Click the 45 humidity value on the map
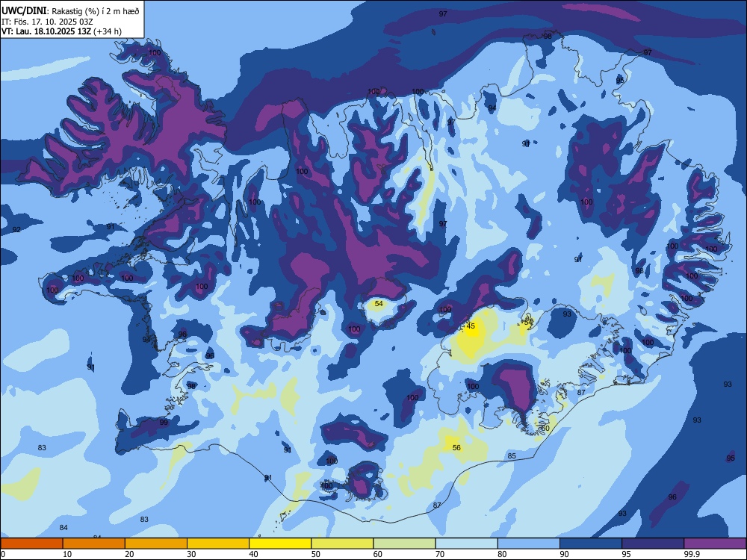 [x=471, y=326]
